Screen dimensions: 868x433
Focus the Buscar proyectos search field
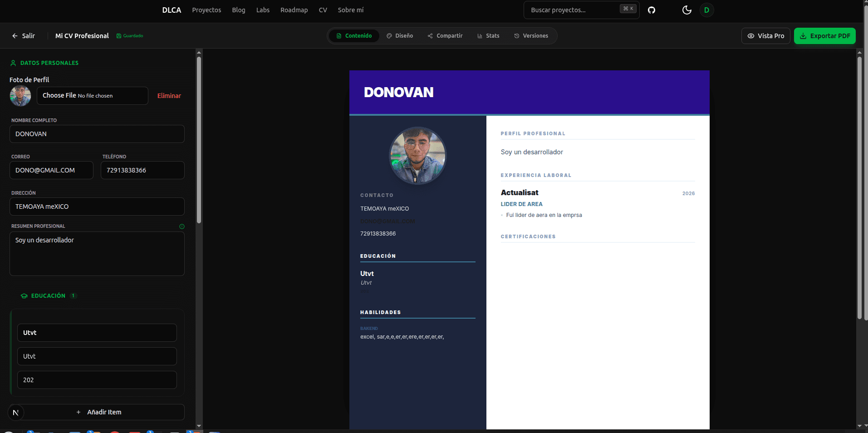[x=582, y=10]
